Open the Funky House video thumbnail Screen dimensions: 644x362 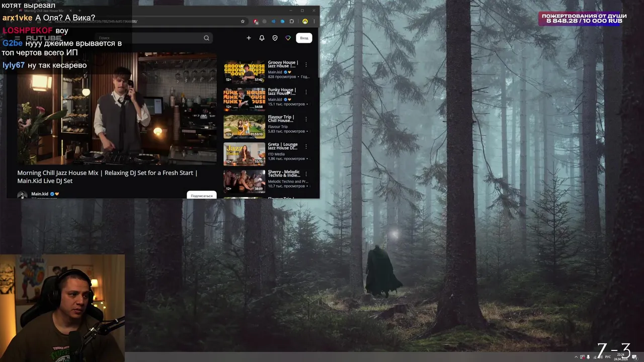point(244,99)
